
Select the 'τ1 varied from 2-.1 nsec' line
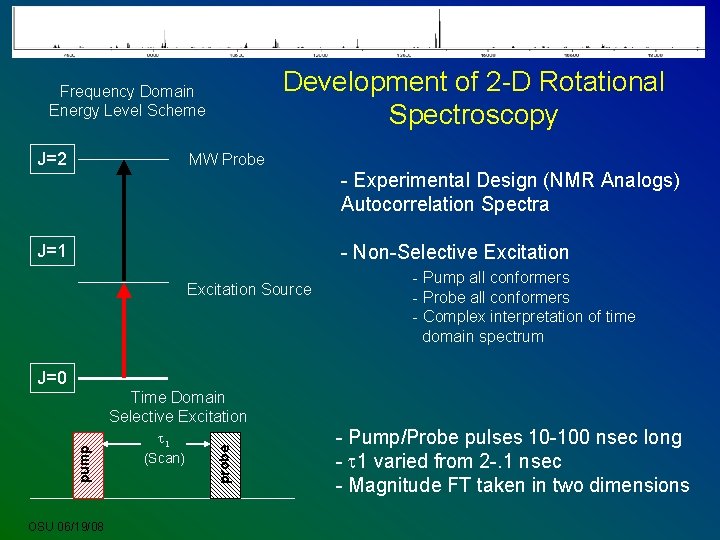(449, 461)
